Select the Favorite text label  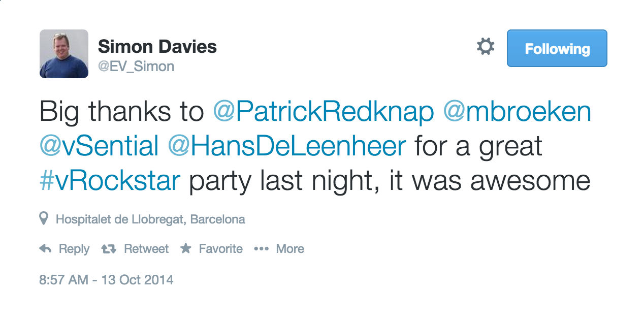[x=221, y=249]
